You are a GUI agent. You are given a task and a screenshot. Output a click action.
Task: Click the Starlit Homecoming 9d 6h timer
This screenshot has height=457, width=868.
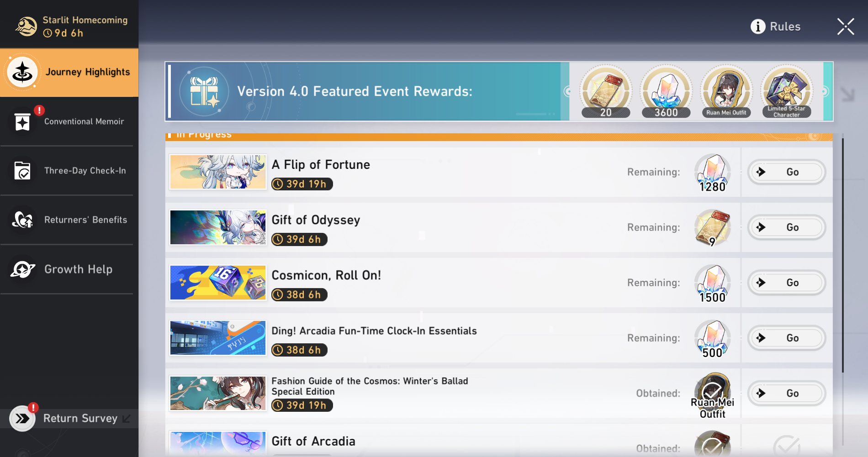tap(64, 33)
